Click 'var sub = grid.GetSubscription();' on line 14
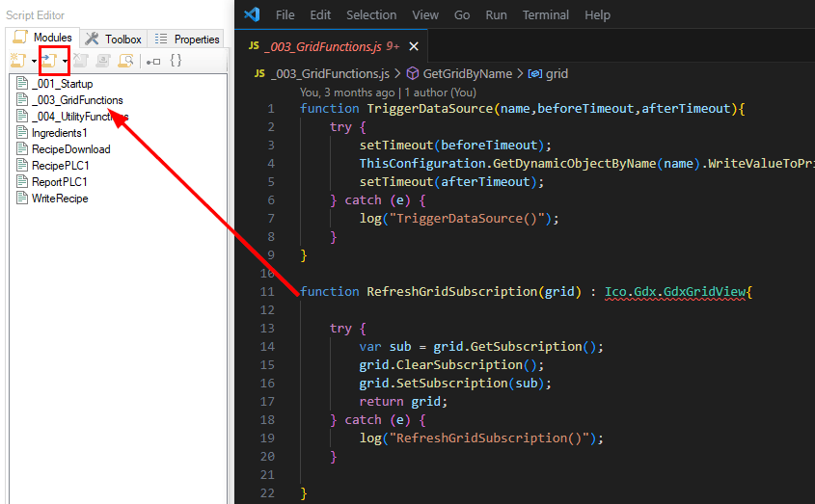The height and width of the screenshot is (504, 815). click(481, 347)
